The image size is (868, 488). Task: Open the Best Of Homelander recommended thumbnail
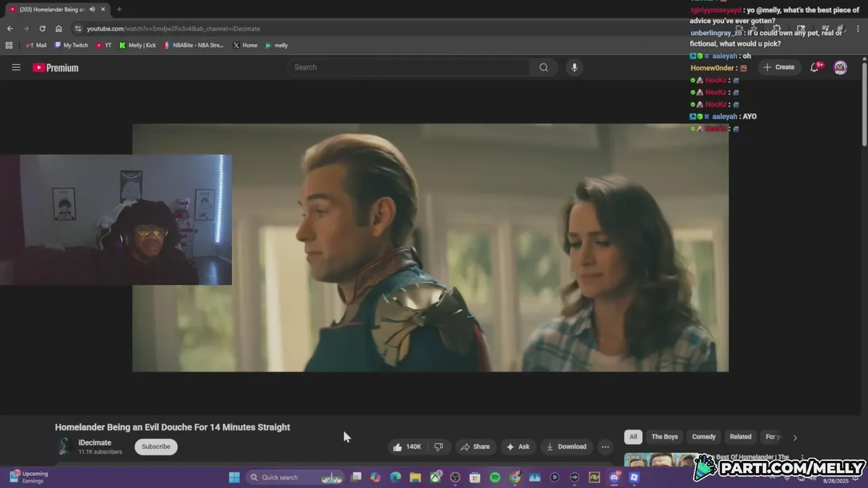661,461
